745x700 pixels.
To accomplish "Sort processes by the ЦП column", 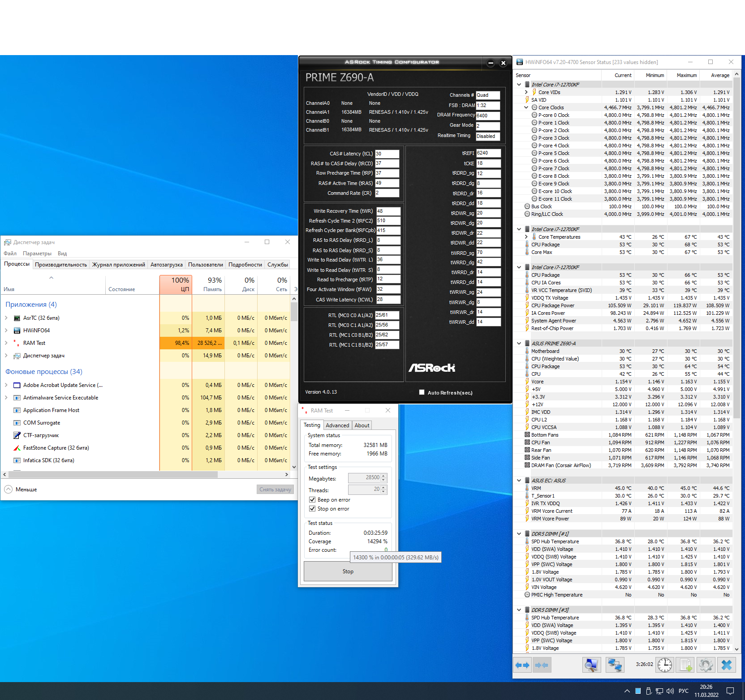I will coord(176,284).
